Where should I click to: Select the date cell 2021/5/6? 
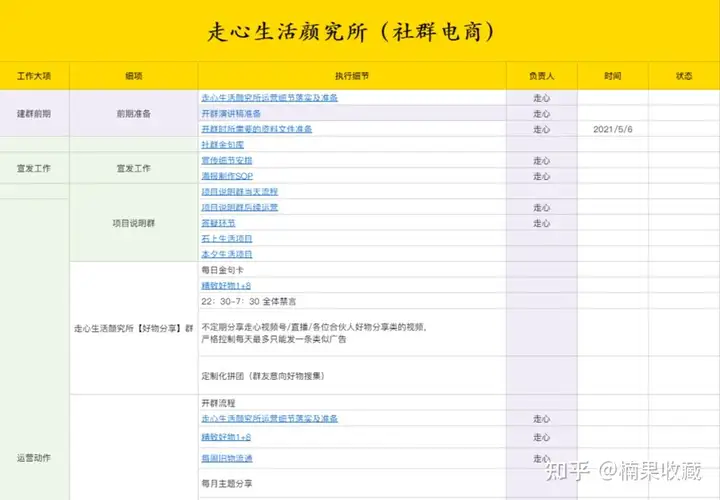pyautogui.click(x=613, y=129)
